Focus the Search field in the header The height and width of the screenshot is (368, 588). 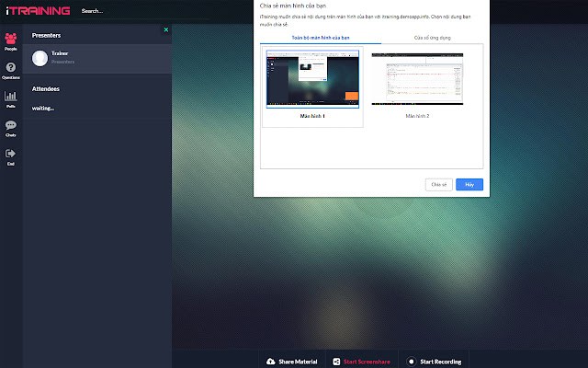[144, 11]
